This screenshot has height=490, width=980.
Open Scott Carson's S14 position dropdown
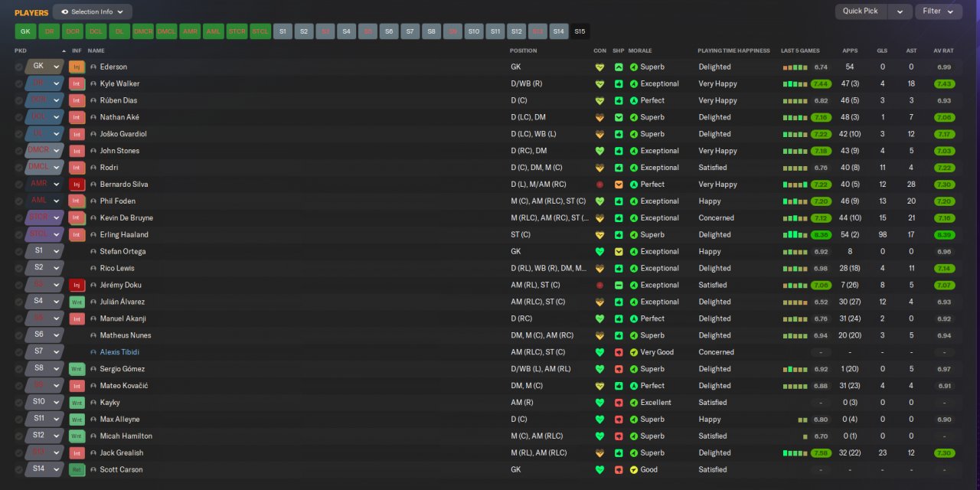(x=56, y=469)
